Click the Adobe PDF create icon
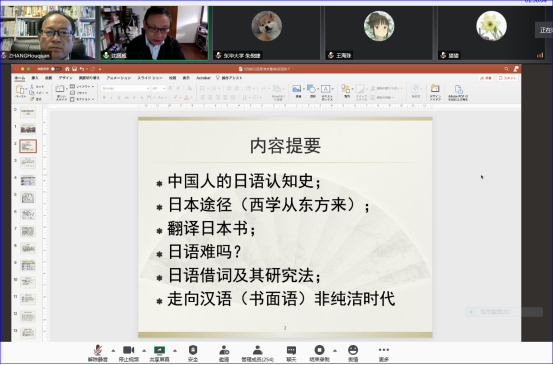This screenshot has height=365, width=553. point(458,93)
